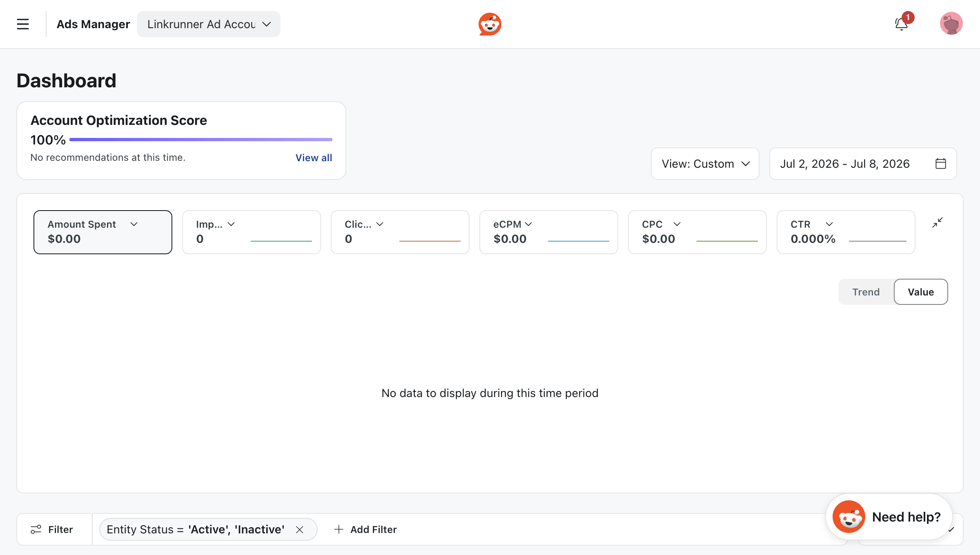Expand the Linkrunner Ad Account selector
Viewport: 980px width, 555px height.
209,24
